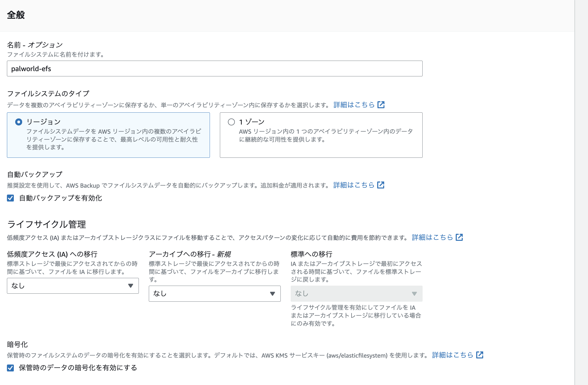The width and height of the screenshot is (588, 385).
Task: Uncheck 保管時のデータの暗号化を有効にする checkbox
Action: (11, 368)
